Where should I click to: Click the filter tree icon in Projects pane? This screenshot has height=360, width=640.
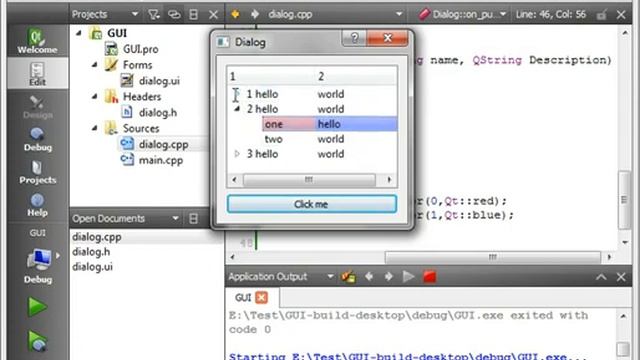point(154,15)
